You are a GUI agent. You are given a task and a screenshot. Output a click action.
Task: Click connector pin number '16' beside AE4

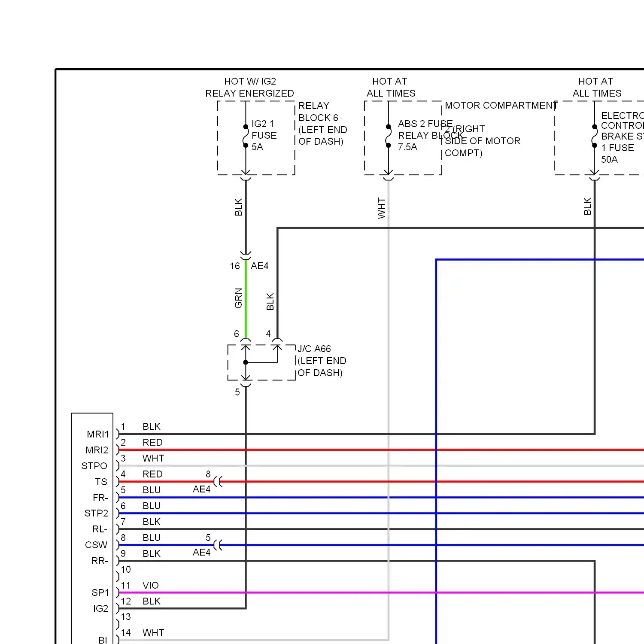(x=235, y=266)
